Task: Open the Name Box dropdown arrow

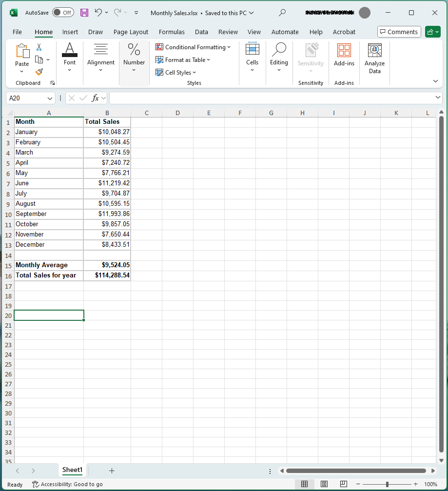Action: (50, 98)
